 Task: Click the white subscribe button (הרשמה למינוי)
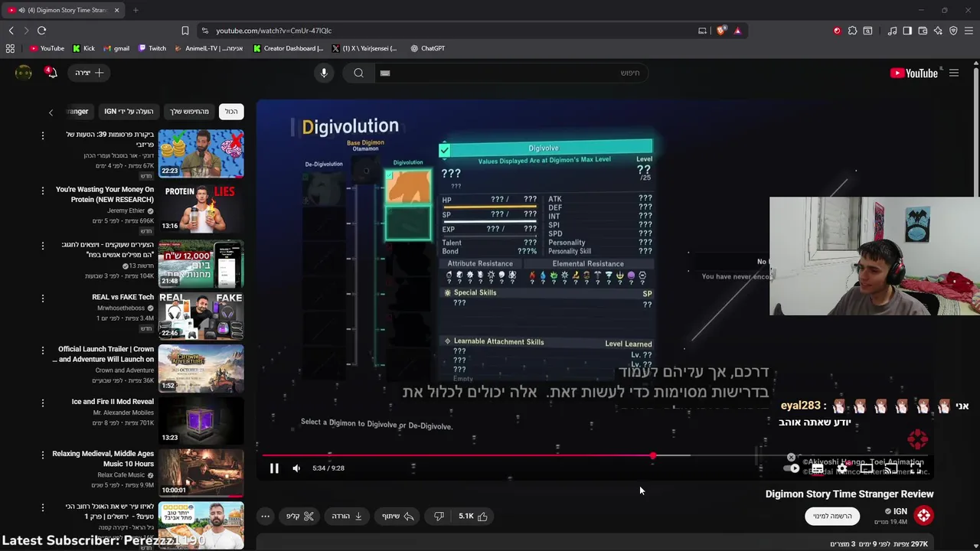click(x=832, y=516)
